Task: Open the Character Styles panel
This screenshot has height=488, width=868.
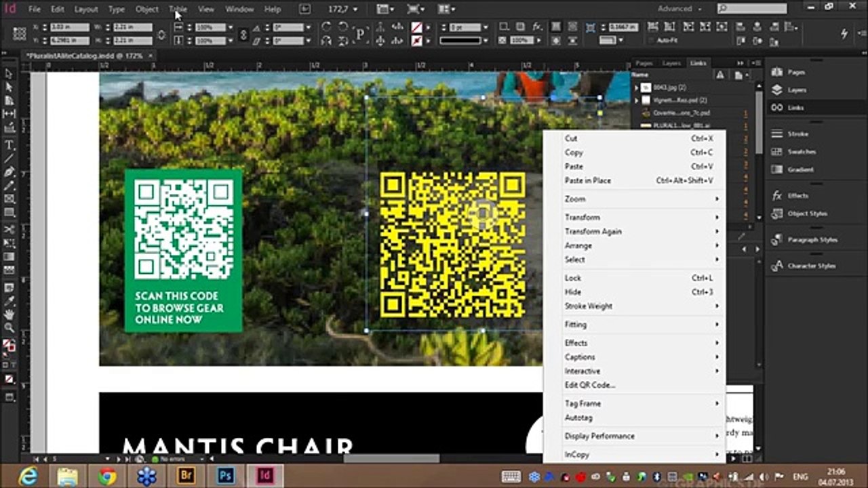Action: 802,266
